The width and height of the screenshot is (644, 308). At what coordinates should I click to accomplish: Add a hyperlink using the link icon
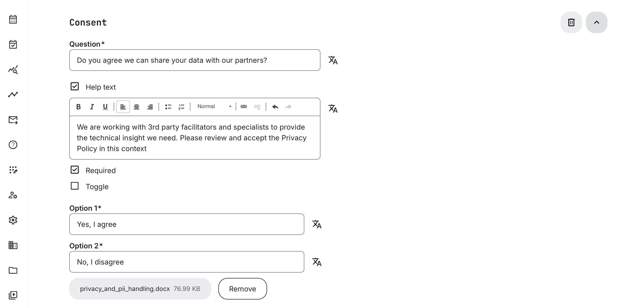coord(244,106)
